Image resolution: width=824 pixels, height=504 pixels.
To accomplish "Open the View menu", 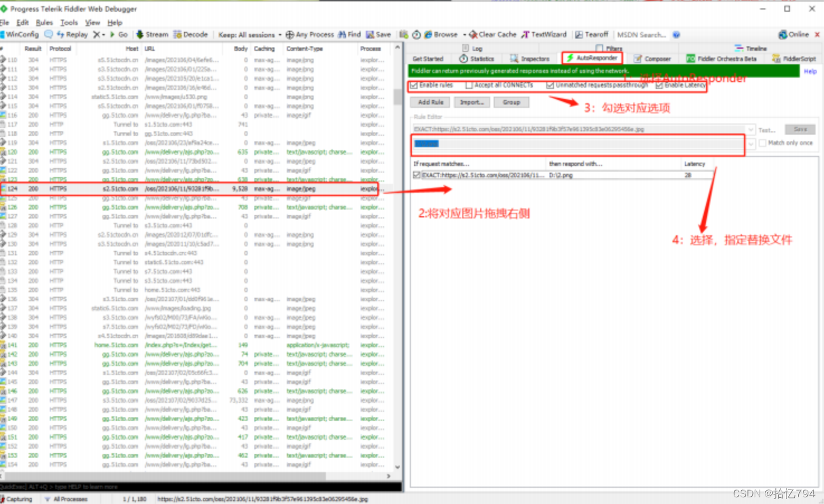I will (x=92, y=22).
